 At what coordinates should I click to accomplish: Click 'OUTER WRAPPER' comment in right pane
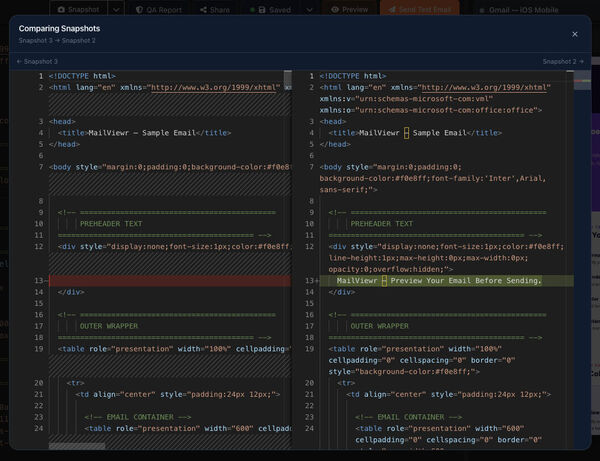pos(380,326)
